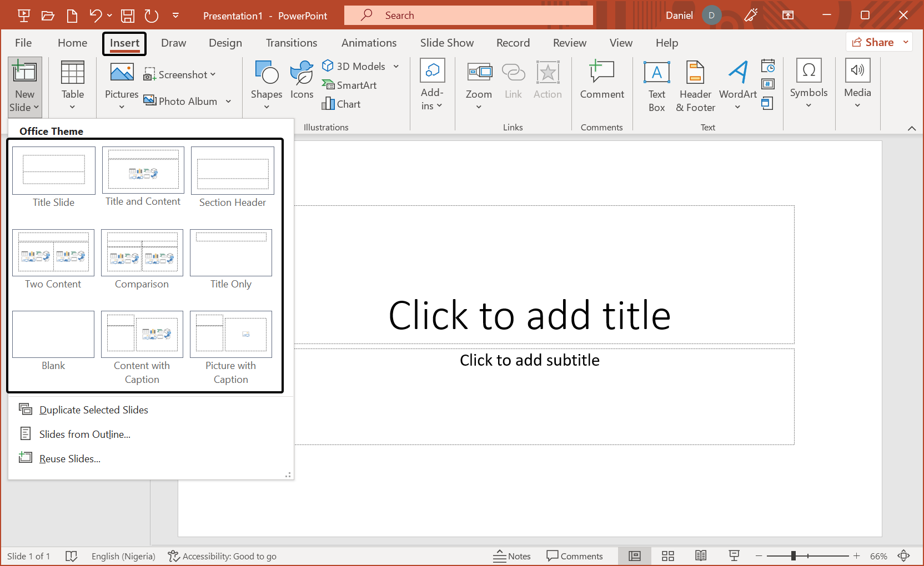The image size is (924, 566).
Task: Choose Reuse Slides from the menu
Action: point(69,458)
